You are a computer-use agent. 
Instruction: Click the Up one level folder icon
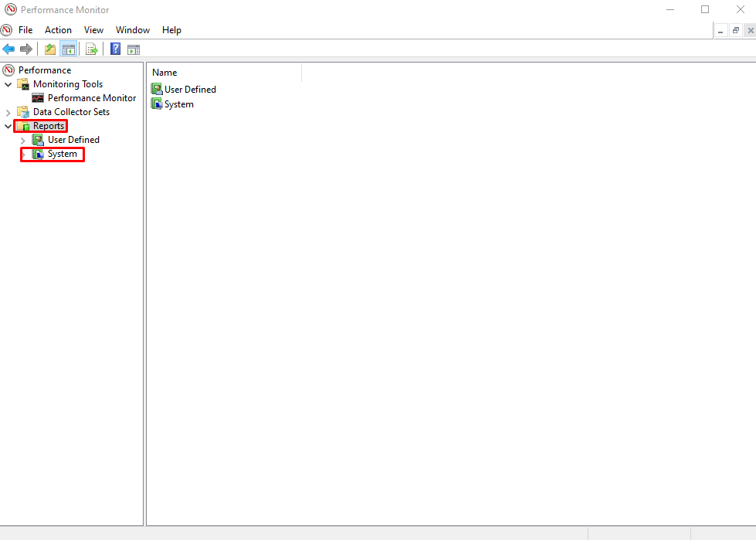coord(49,49)
